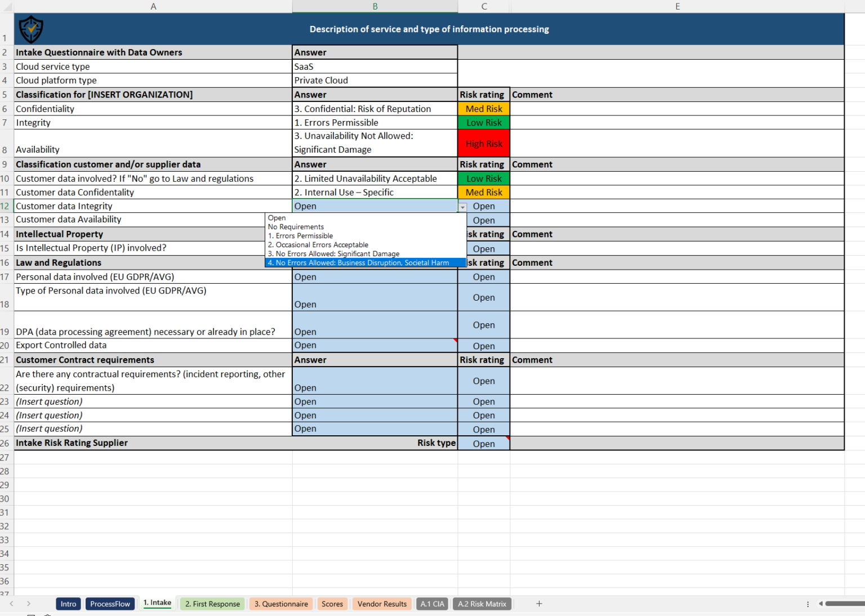This screenshot has height=616, width=865.
Task: Open the Customer data Integrity dropdown arrow
Action: tap(462, 206)
